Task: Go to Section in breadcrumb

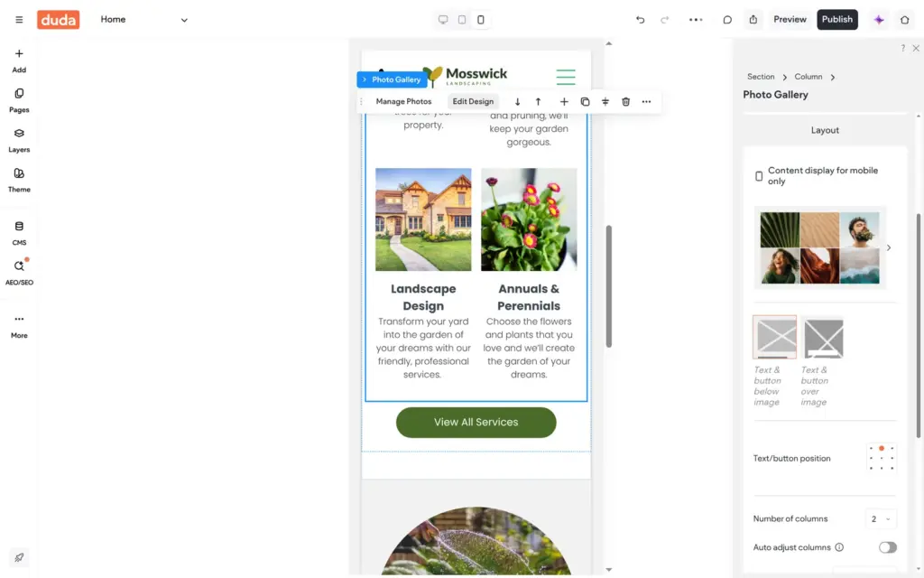Action: pyautogui.click(x=761, y=77)
